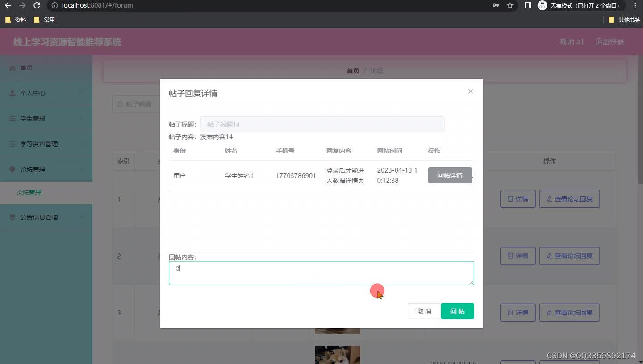Open 查看论坛回复 for row 3
The image size is (643, 364).
coord(569,313)
